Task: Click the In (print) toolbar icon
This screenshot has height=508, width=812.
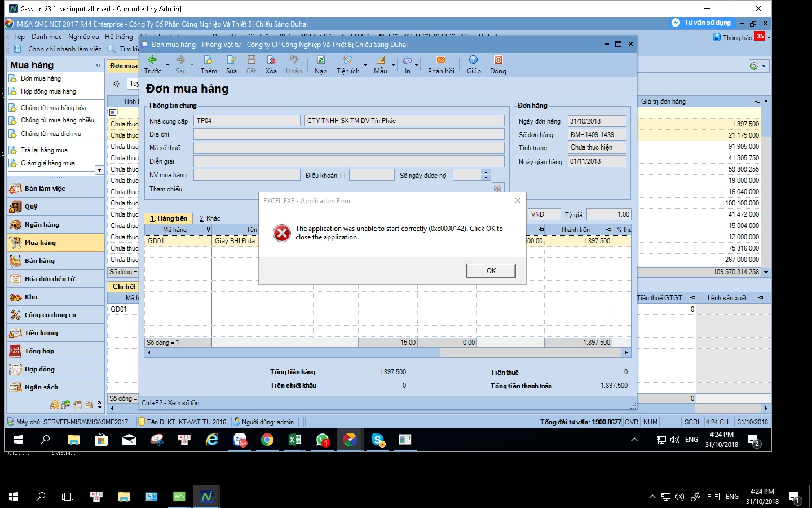Action: tap(407, 64)
